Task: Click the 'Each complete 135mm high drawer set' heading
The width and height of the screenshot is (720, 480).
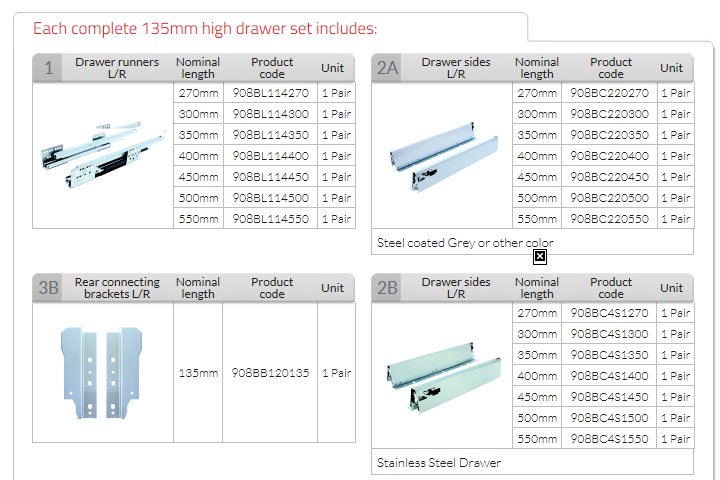Action: tap(205, 28)
